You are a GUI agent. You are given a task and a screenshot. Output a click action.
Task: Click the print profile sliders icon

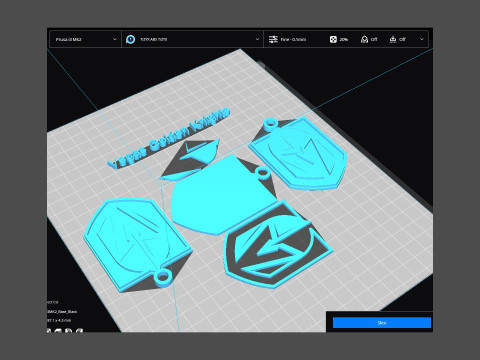click(273, 39)
